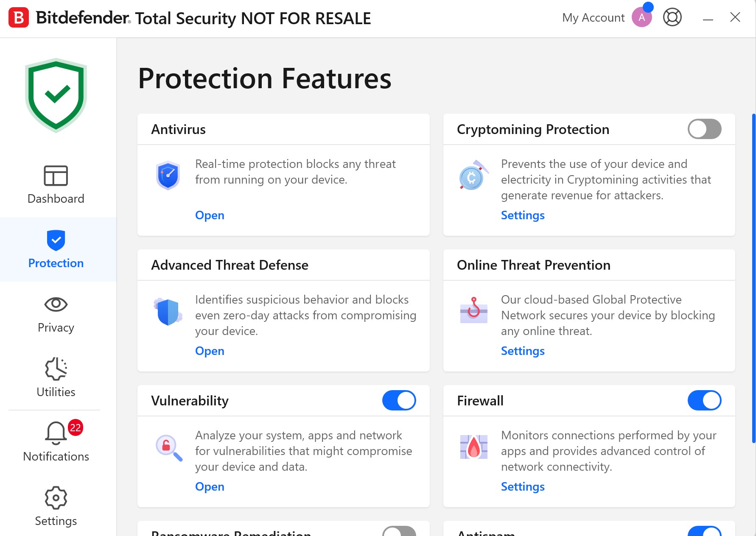This screenshot has height=536, width=756.
Task: Click the Firewall flame icon
Action: (473, 447)
